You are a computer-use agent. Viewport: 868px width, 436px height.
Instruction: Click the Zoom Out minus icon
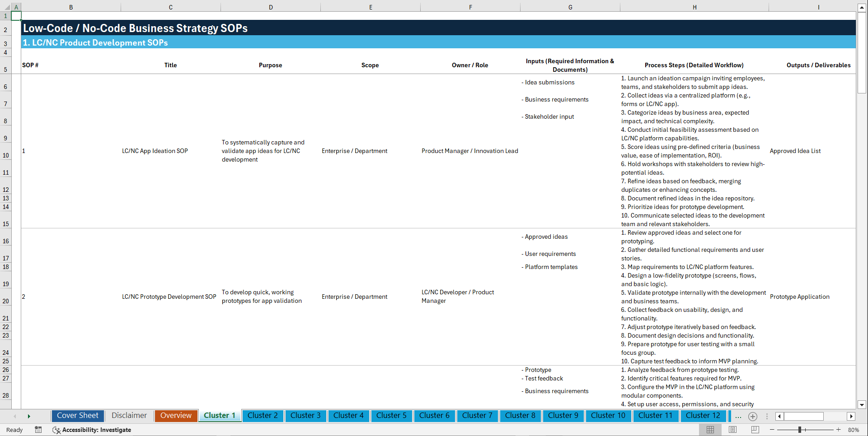[x=772, y=430]
